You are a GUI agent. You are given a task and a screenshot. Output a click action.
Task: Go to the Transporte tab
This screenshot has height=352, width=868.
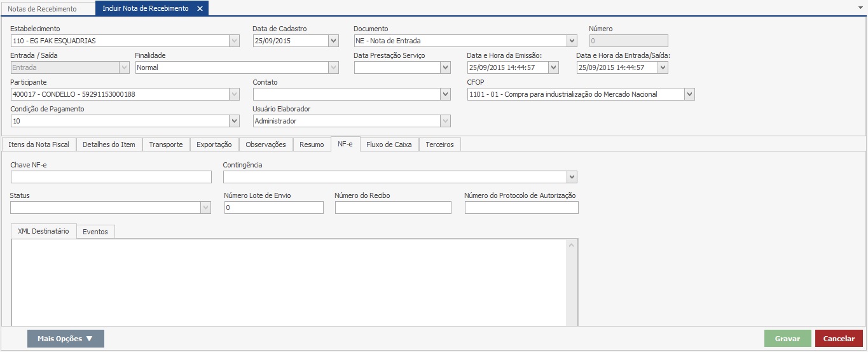(166, 144)
